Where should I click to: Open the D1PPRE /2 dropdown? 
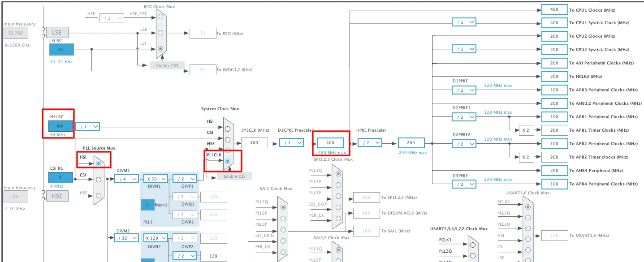tap(464, 90)
